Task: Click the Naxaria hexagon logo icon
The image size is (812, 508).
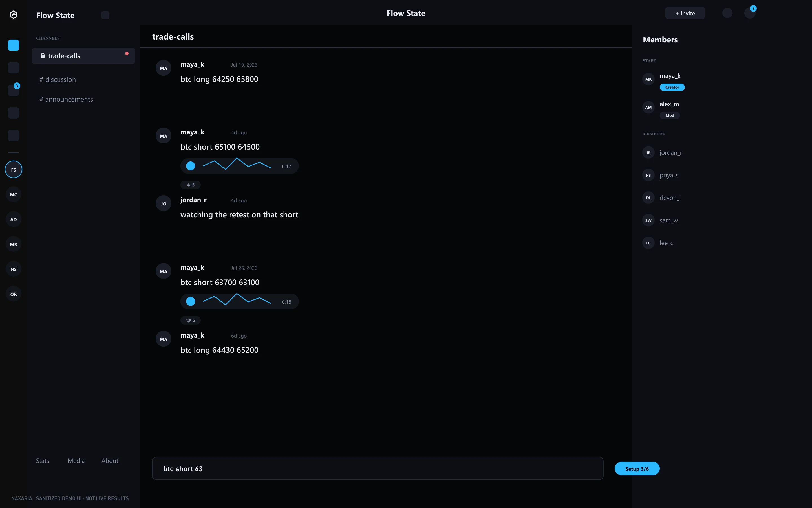Action: pyautogui.click(x=14, y=15)
